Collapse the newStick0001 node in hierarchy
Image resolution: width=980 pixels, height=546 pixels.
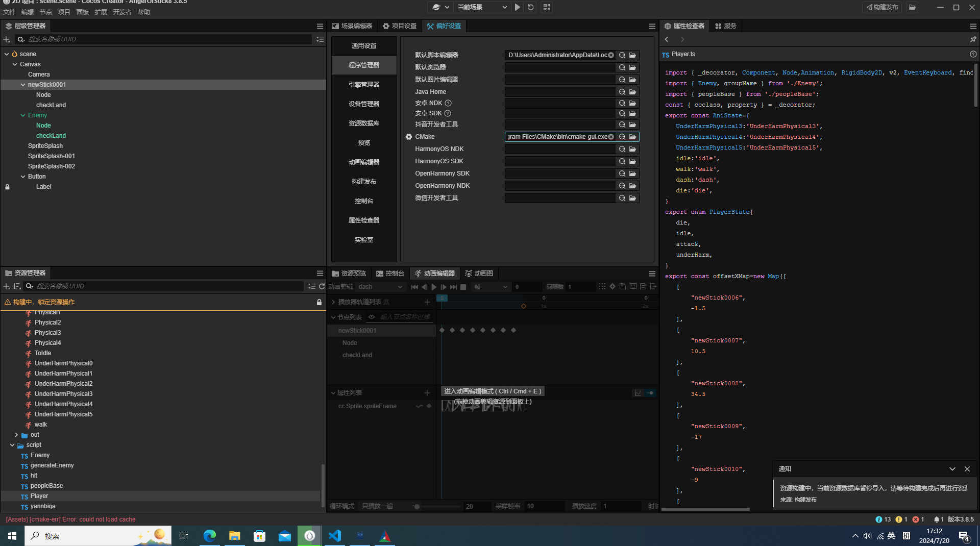[x=23, y=85]
